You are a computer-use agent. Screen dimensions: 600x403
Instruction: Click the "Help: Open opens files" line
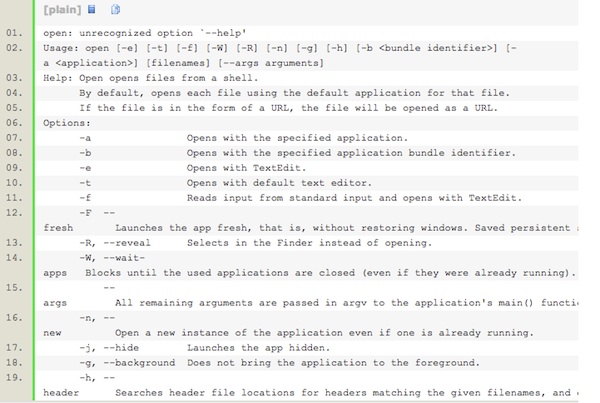[x=150, y=77]
